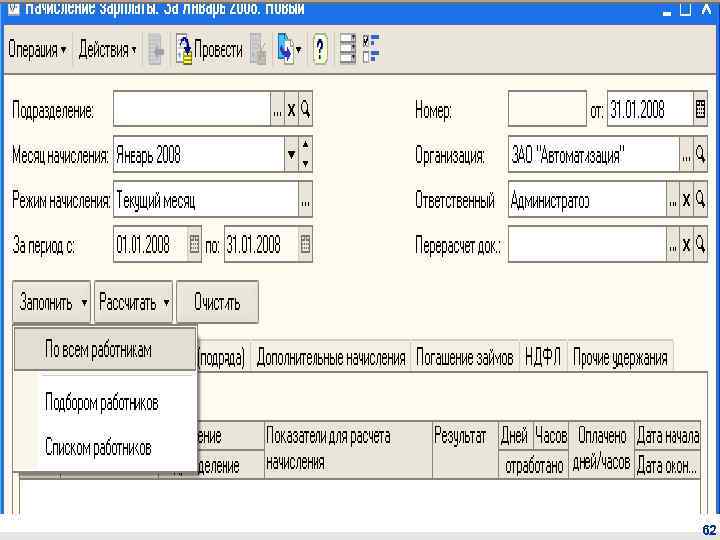This screenshot has height=540, width=720.
Task: Switch to the Прочие удержания tab
Action: [x=620, y=358]
